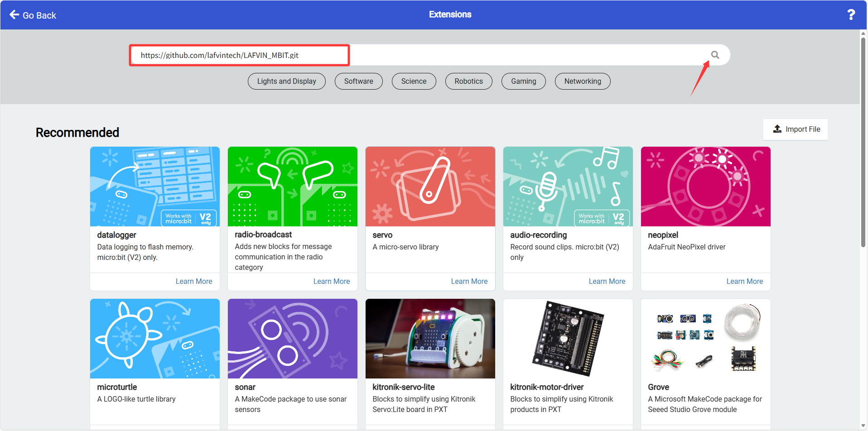The height and width of the screenshot is (431, 868).
Task: Click Learn More under radio-broadcast
Action: click(332, 281)
